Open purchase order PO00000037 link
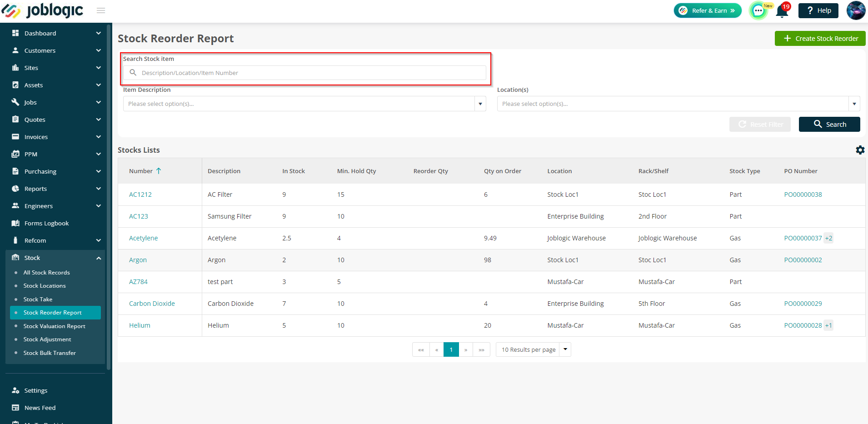 click(x=803, y=238)
